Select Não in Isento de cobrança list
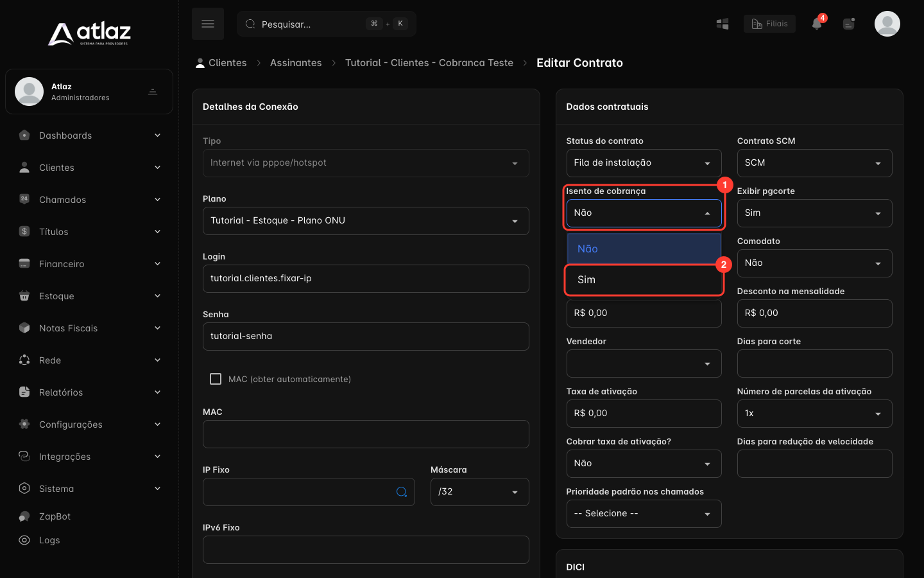 644,249
